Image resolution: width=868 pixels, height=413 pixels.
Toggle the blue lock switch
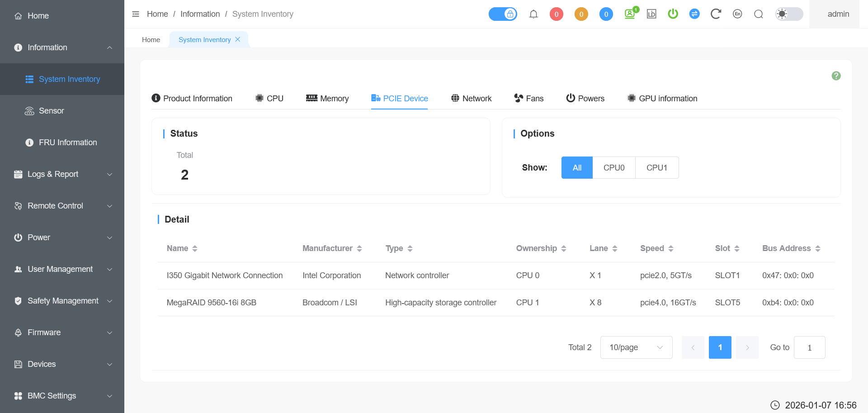coord(503,14)
